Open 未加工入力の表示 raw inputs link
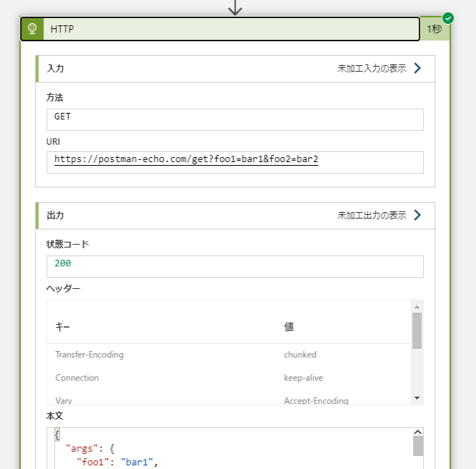The height and width of the screenshot is (469, 476). pyautogui.click(x=372, y=69)
